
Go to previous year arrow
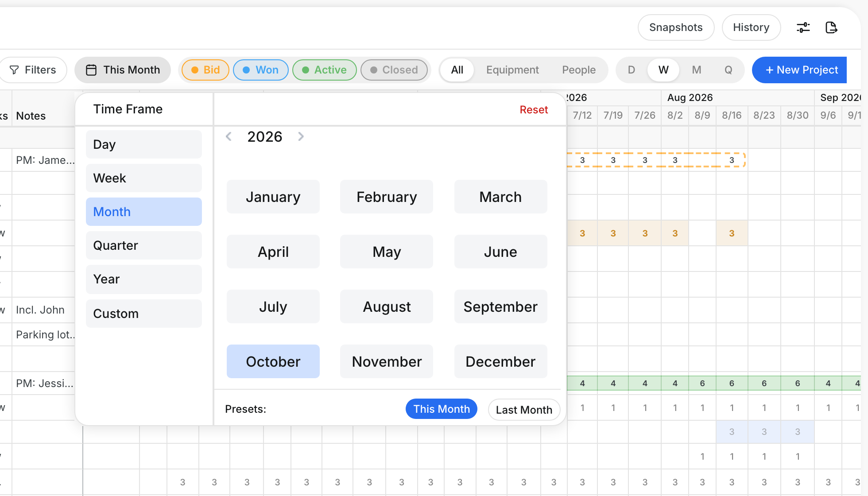point(229,136)
